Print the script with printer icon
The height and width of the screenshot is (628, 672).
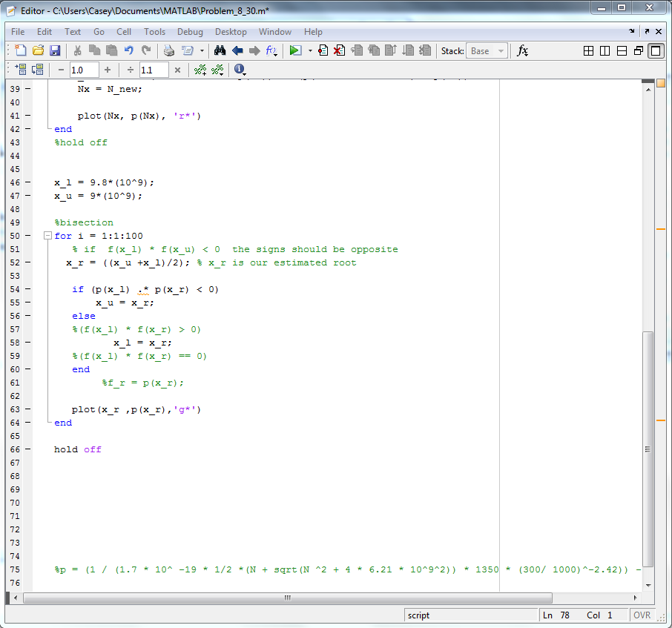(x=169, y=50)
